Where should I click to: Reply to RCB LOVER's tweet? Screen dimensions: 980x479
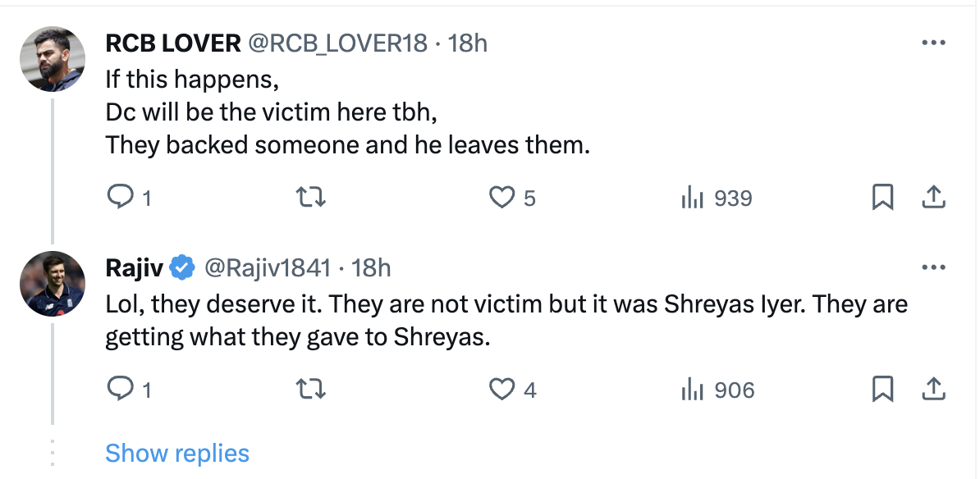click(121, 198)
